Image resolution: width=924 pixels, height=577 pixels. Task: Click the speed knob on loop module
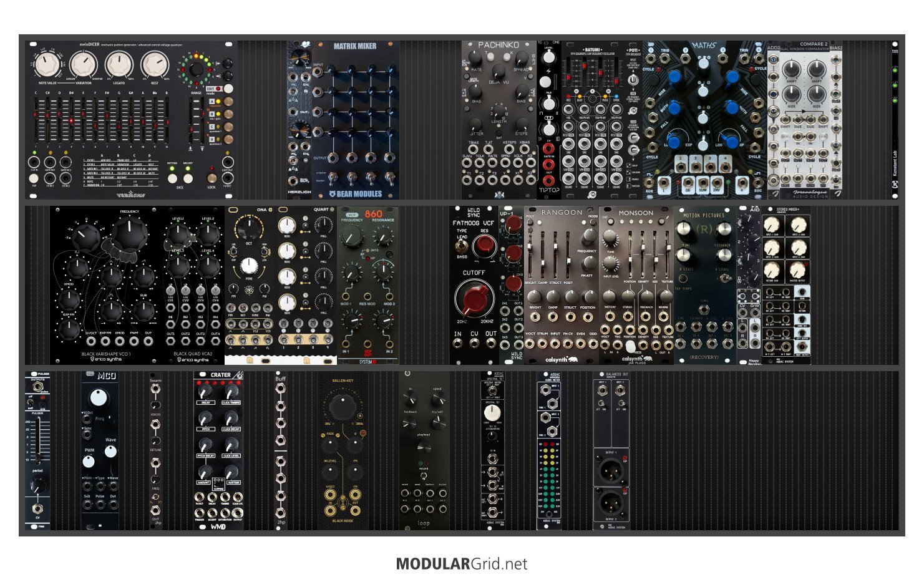pos(439,399)
